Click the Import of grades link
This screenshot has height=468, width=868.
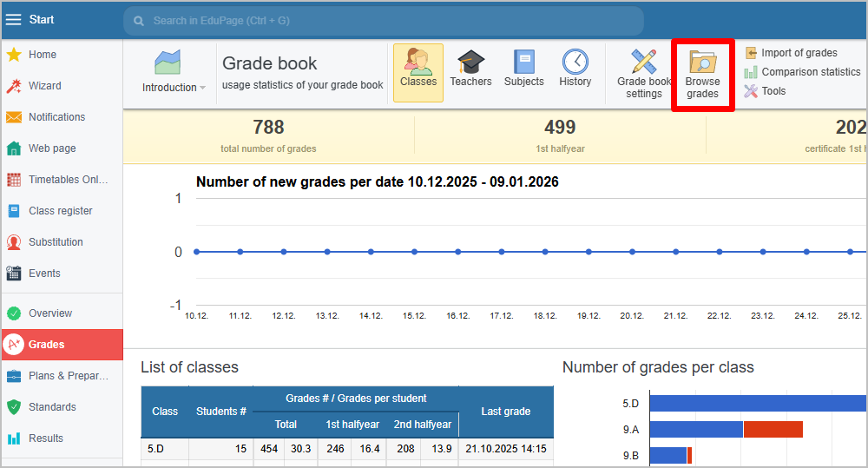coord(798,53)
